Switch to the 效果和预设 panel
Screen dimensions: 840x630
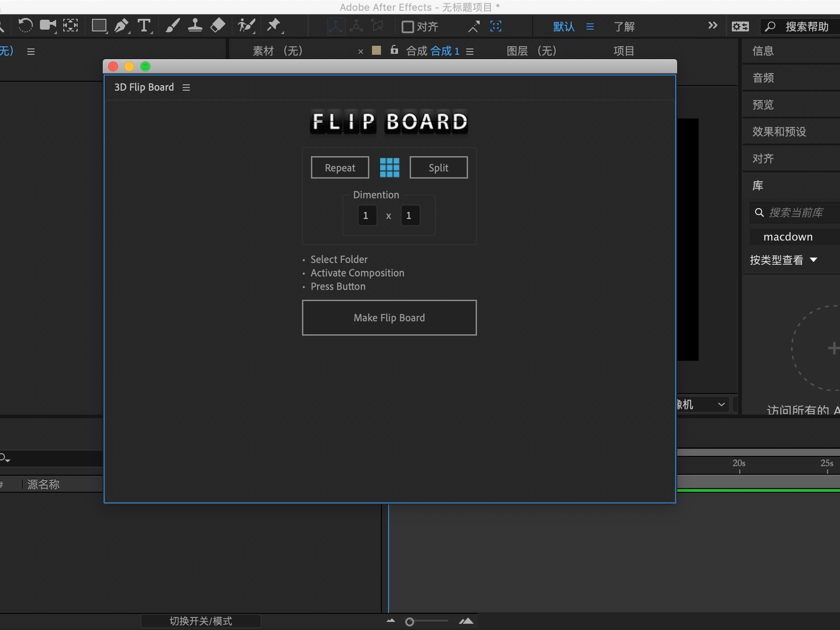pyautogui.click(x=779, y=131)
